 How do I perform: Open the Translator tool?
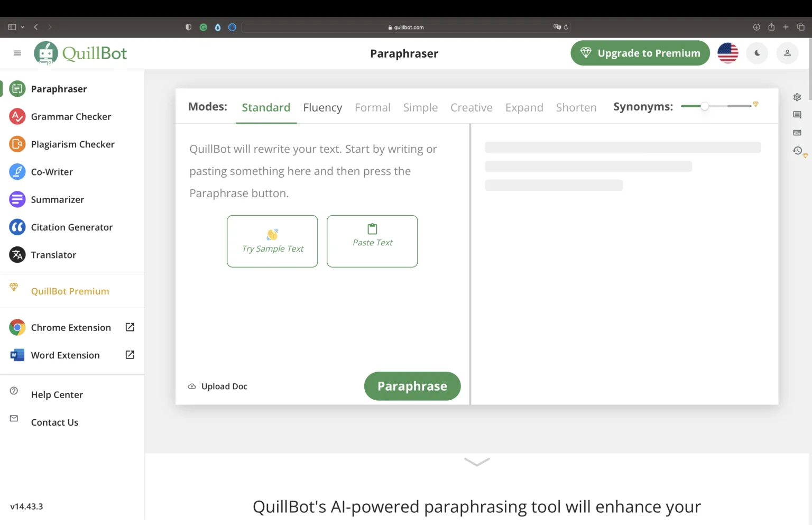pyautogui.click(x=53, y=254)
